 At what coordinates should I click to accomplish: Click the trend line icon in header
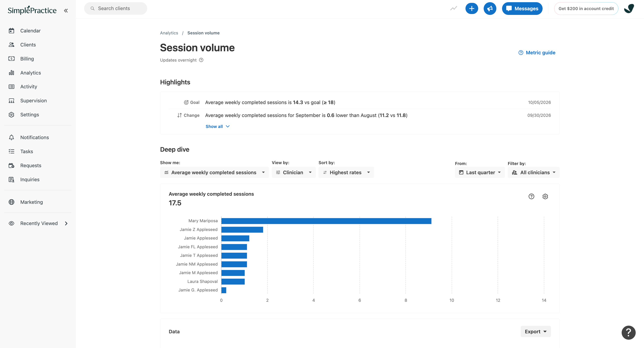[x=453, y=9]
